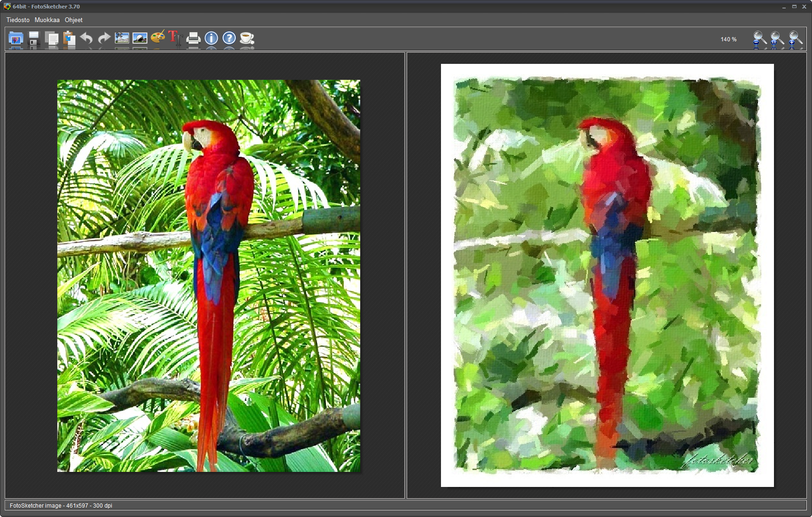Redo the last undone action
812x517 pixels.
(104, 39)
